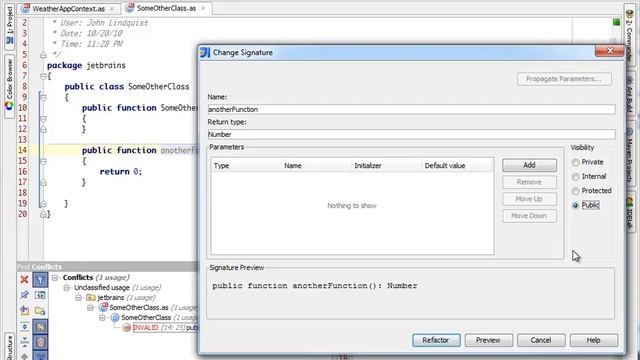Toggle the group by class circle icon

coord(40,342)
